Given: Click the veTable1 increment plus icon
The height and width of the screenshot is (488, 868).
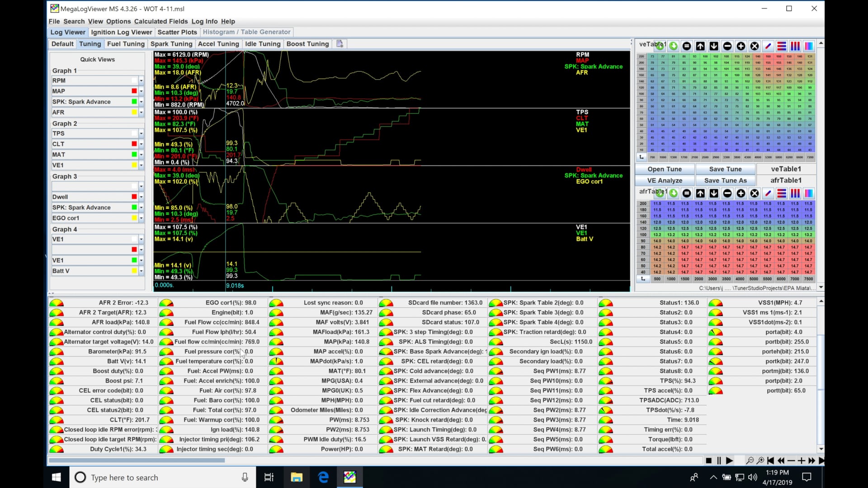Looking at the screenshot, I should click(x=741, y=46).
